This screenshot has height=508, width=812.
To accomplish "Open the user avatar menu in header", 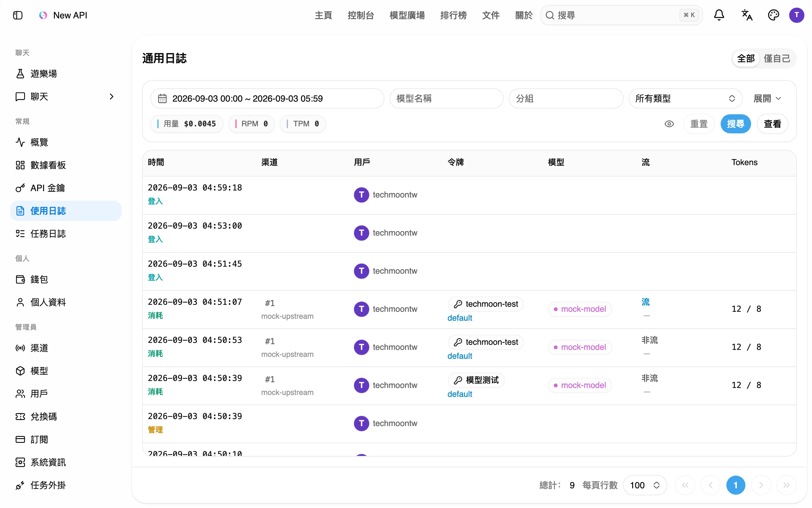I will coord(796,15).
